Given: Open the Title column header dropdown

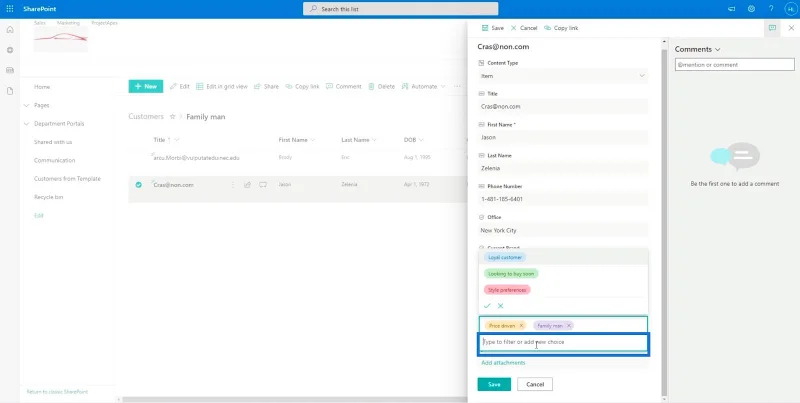Looking at the screenshot, I should pos(177,140).
